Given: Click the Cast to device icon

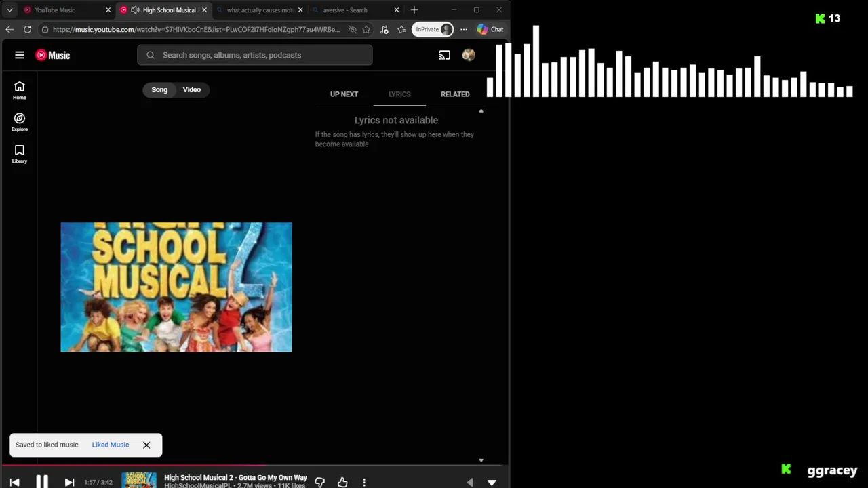Looking at the screenshot, I should pos(444,55).
